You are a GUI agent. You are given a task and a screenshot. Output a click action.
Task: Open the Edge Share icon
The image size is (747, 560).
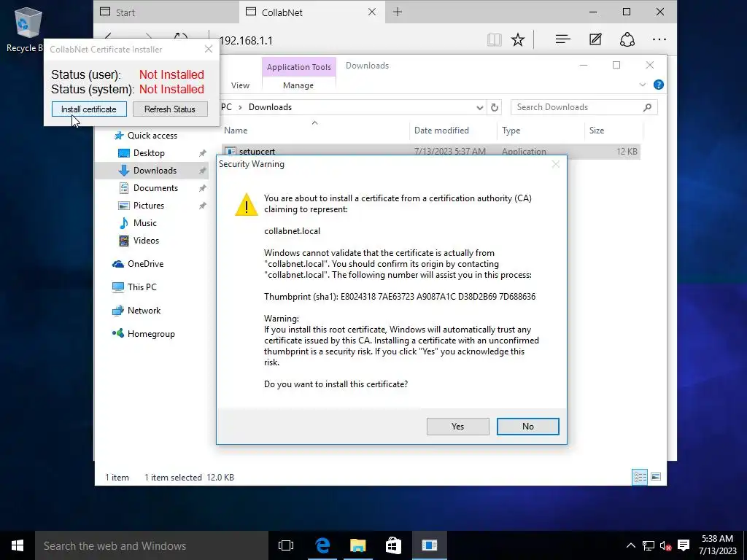[x=627, y=39]
